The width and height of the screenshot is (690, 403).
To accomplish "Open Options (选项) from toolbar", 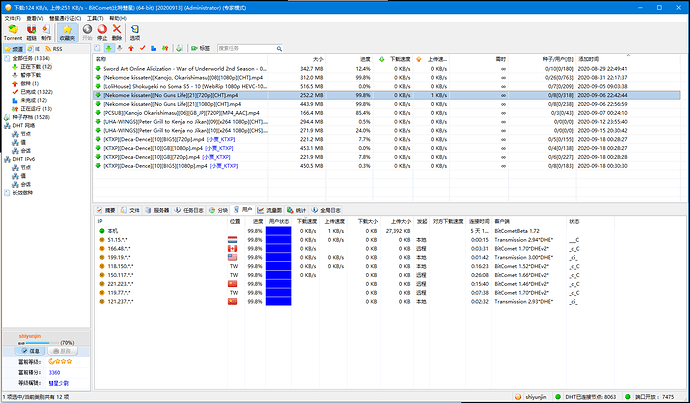I will click(135, 32).
